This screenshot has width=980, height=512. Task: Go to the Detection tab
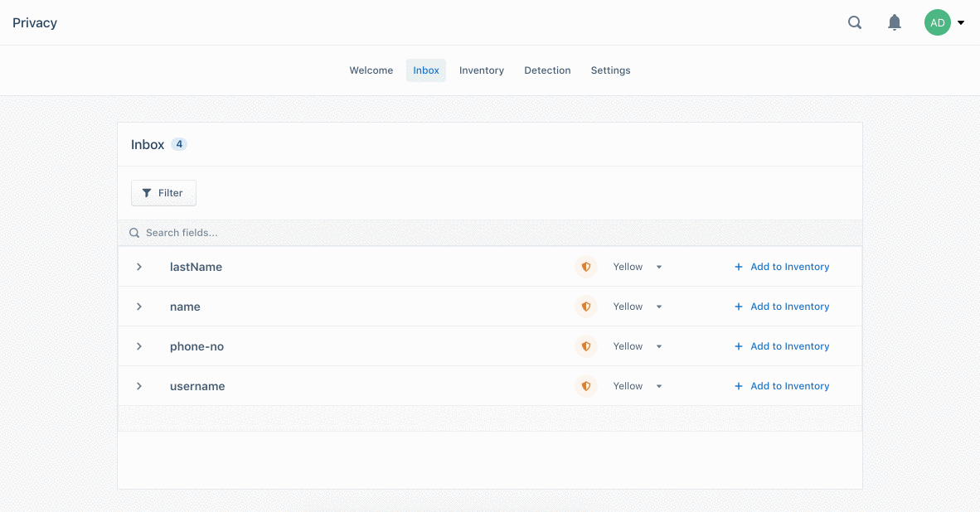click(x=547, y=70)
